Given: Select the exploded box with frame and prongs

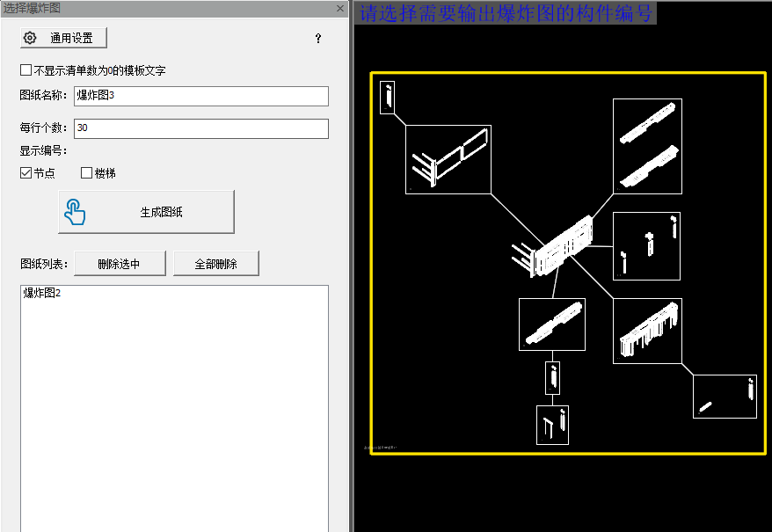Looking at the screenshot, I should tap(448, 160).
